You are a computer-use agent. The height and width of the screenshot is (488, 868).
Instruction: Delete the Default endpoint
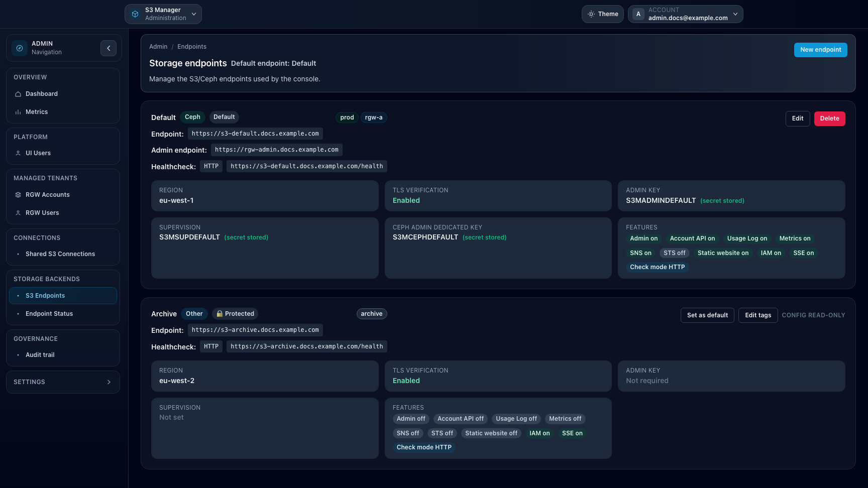click(x=829, y=118)
